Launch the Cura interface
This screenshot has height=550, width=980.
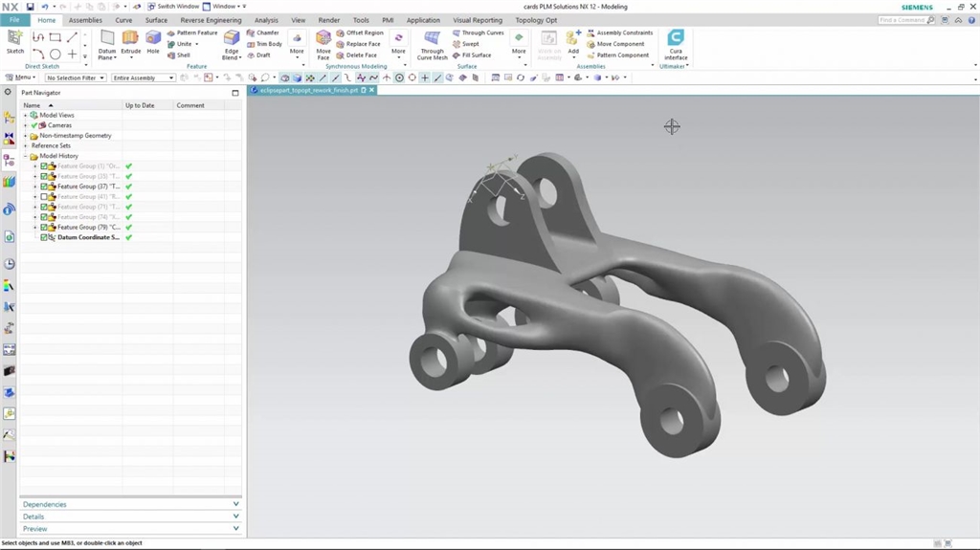coord(676,43)
